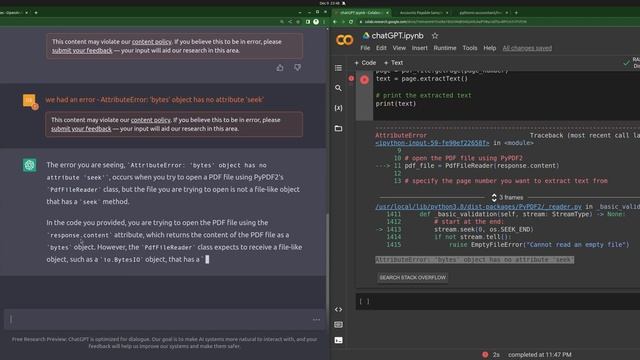
Task: Open the Edit menu
Action: coord(381,48)
